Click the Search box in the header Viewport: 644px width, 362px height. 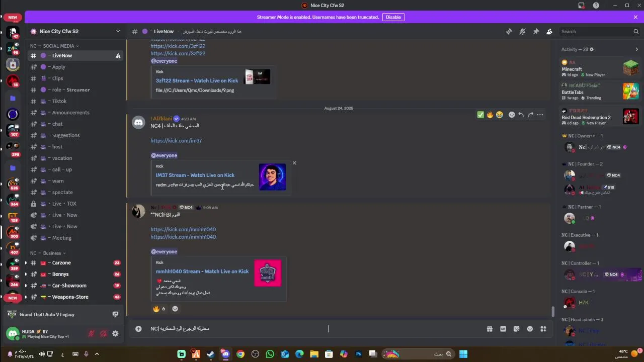click(x=600, y=31)
